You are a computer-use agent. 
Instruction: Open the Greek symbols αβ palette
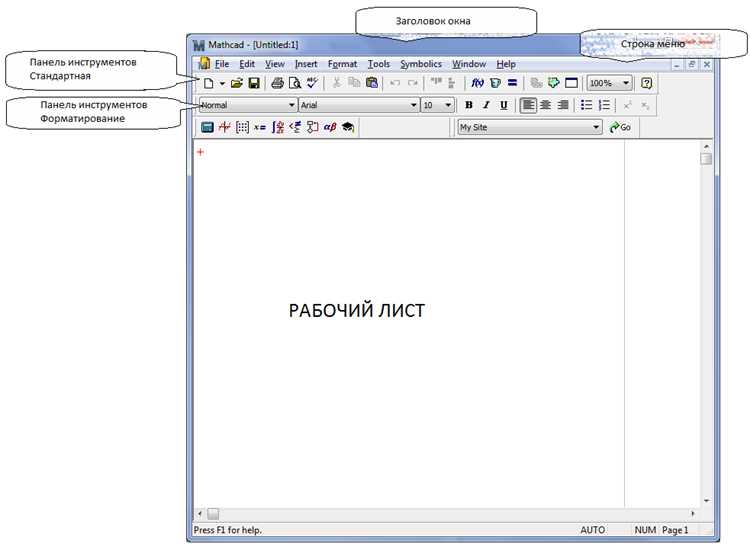click(330, 127)
